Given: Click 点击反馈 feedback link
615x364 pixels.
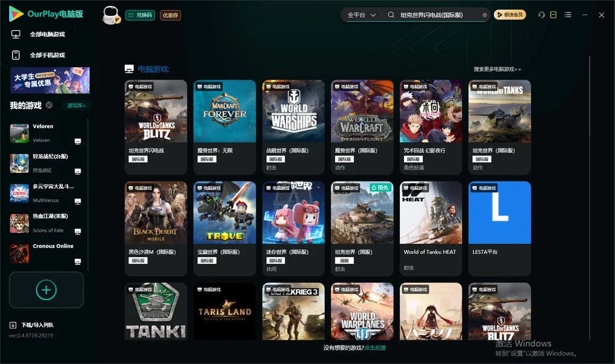Looking at the screenshot, I should tap(375, 347).
